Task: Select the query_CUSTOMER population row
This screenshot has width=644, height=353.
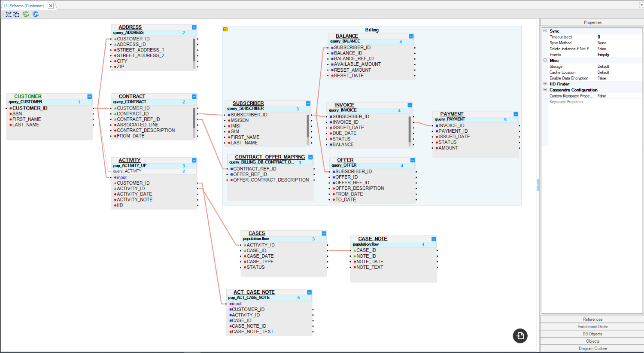Action: coord(43,102)
